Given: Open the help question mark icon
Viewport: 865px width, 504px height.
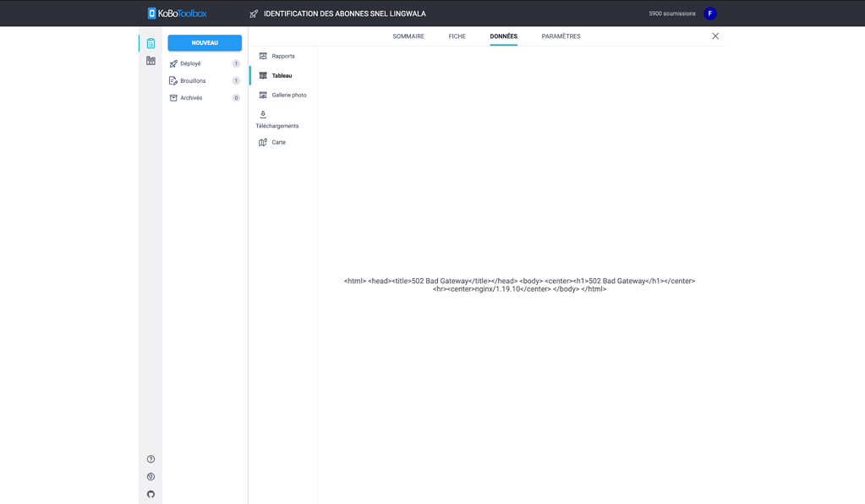Looking at the screenshot, I should tap(150, 458).
